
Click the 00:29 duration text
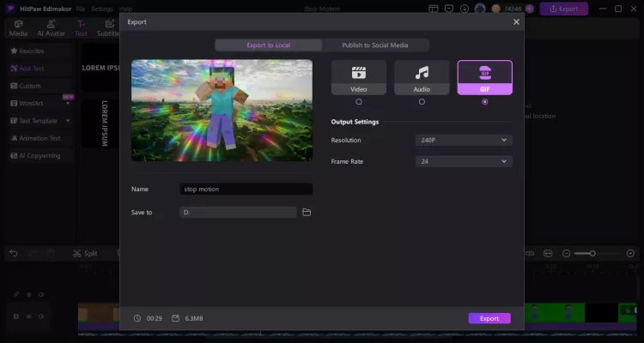pos(155,318)
